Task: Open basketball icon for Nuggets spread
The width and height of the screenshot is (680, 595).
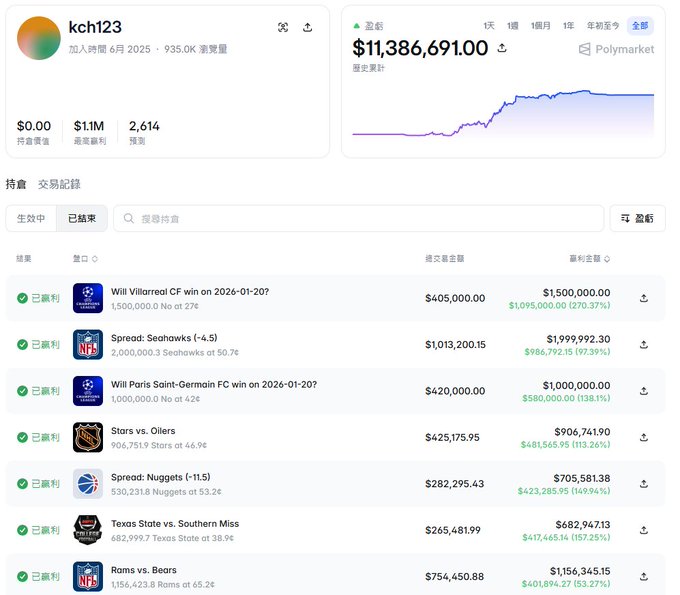Action: coord(88,484)
